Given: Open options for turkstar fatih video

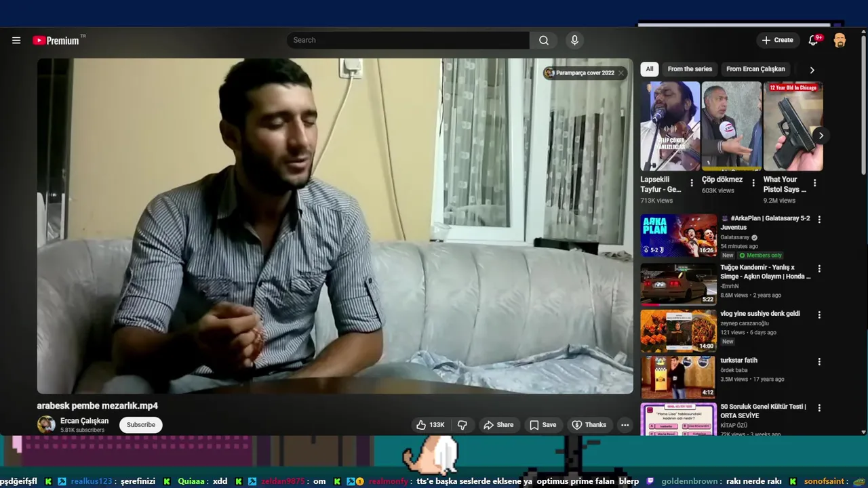Looking at the screenshot, I should [819, 362].
